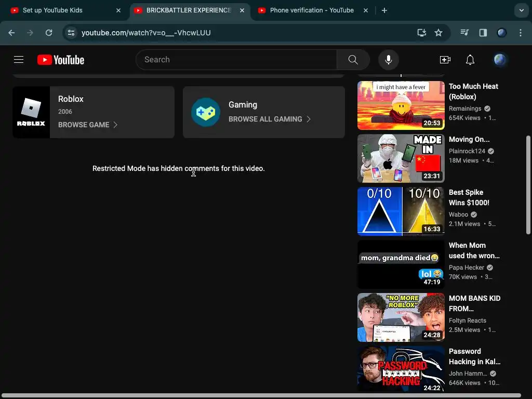Open the 'i might have a fever' thumbnail
Screen dimensions: 532x399
401,105
